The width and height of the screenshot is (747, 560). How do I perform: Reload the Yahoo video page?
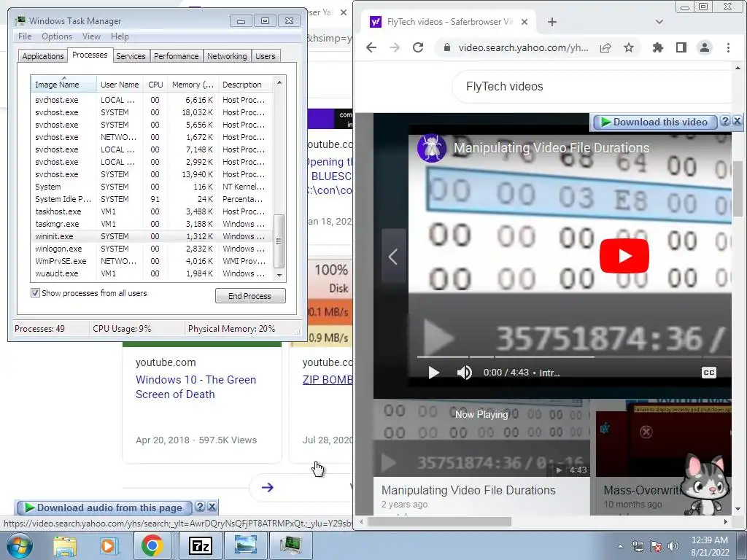coord(418,47)
